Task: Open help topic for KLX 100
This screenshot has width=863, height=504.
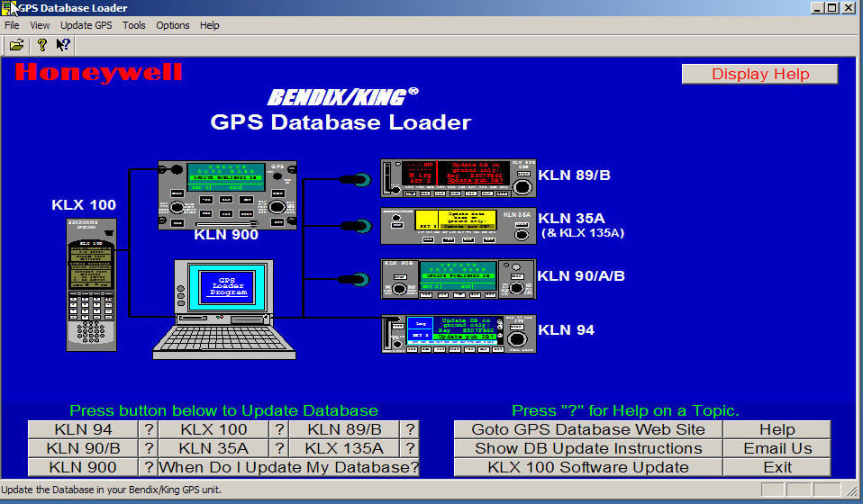Action: coord(279,429)
